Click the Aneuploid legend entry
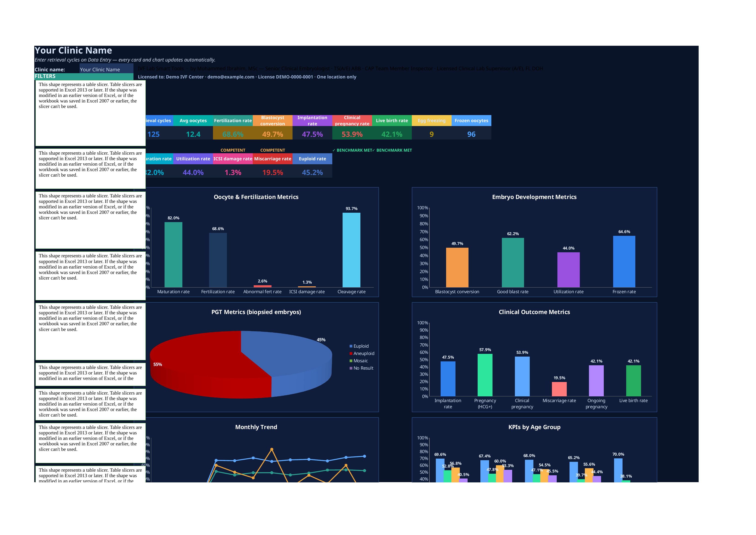This screenshot has width=756, height=535. (x=362, y=353)
